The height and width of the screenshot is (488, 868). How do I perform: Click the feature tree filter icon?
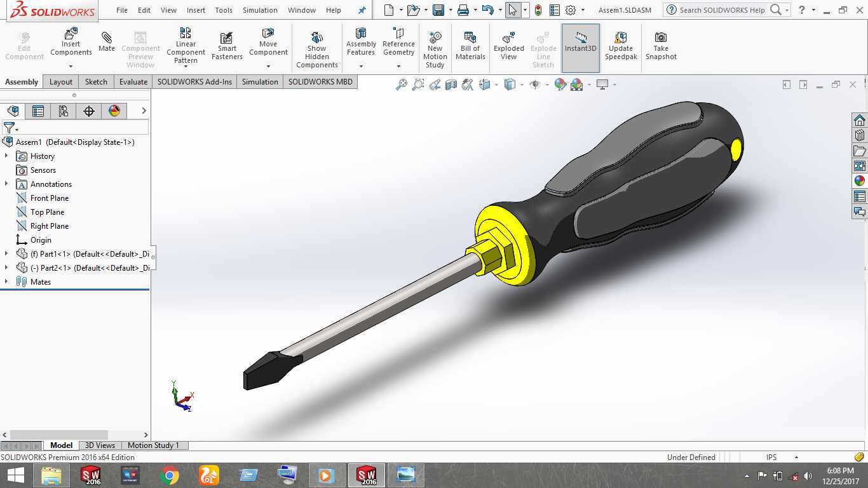9,128
